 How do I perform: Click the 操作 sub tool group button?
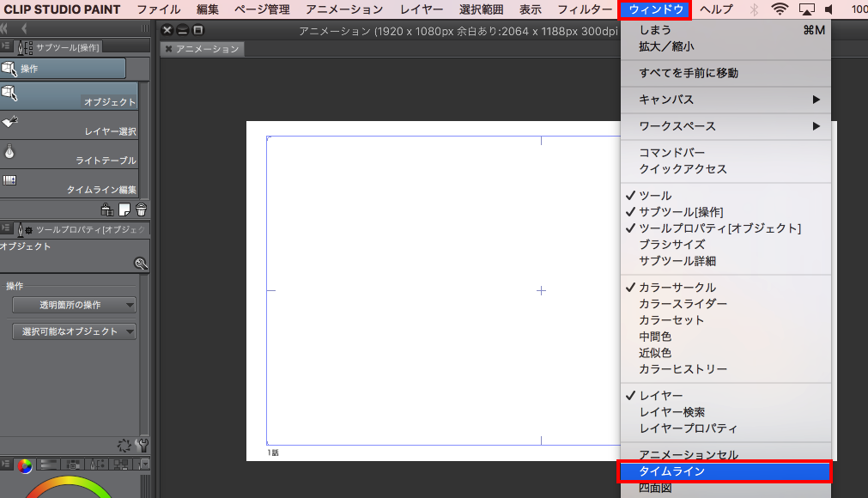point(63,69)
